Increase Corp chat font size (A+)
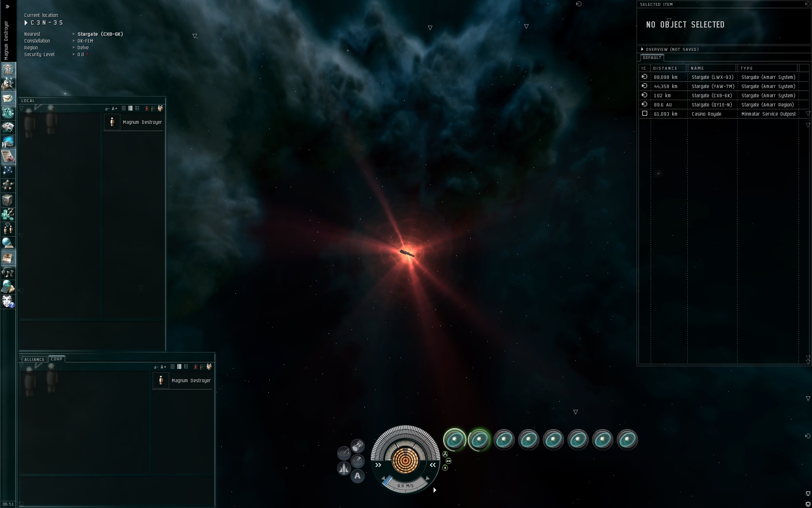 [164, 367]
